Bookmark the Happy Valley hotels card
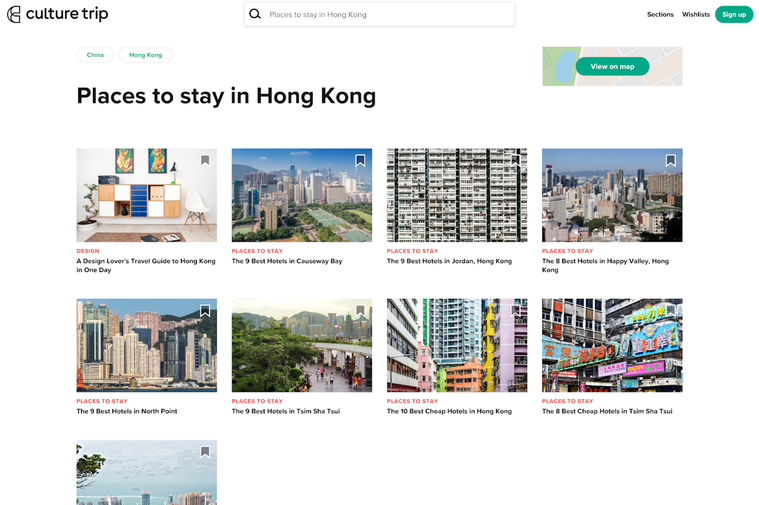 [670, 160]
